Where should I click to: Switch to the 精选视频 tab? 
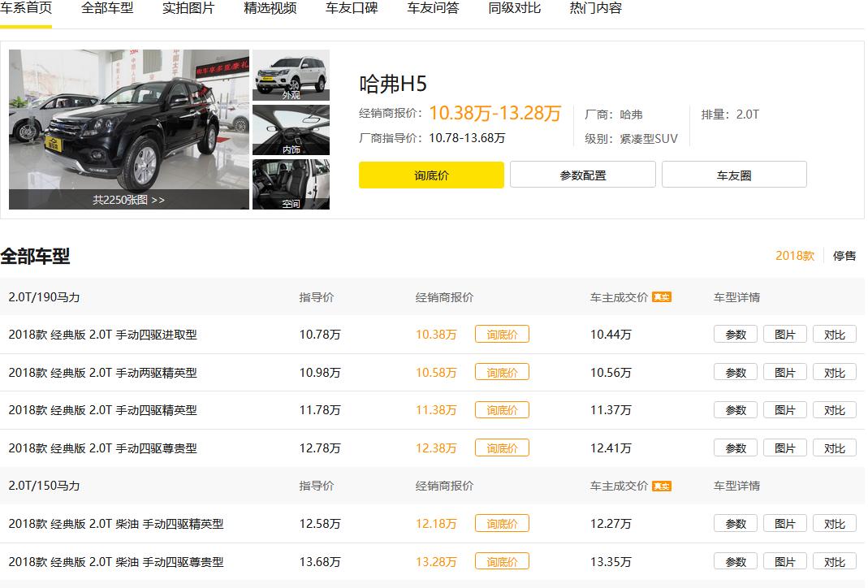(x=269, y=11)
